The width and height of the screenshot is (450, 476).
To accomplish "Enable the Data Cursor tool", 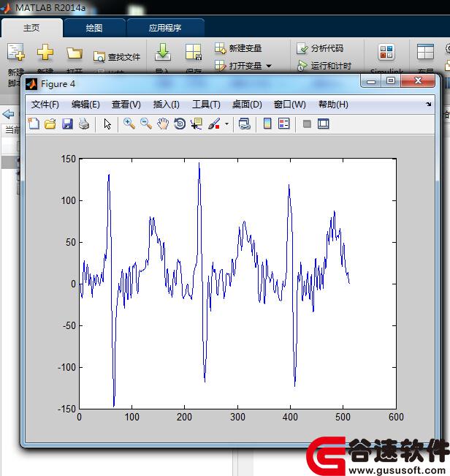I will [x=197, y=124].
